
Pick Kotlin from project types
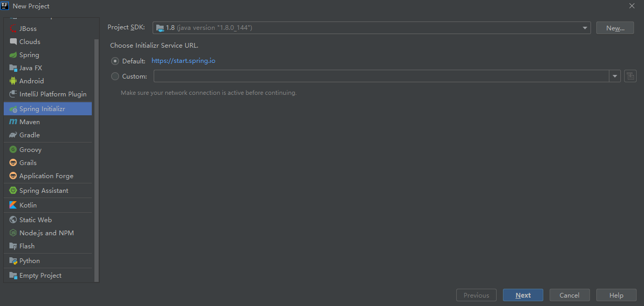pos(48,205)
